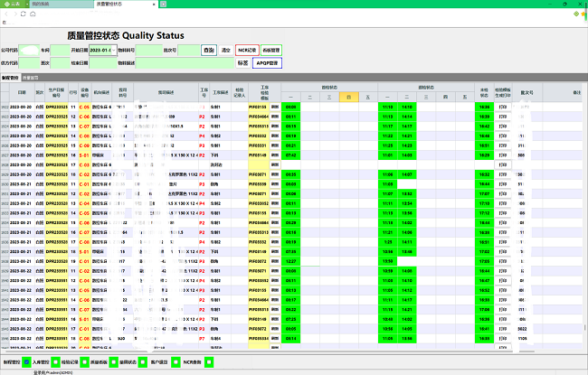
Task: Click the 物料料号 input field
Action: (149, 51)
